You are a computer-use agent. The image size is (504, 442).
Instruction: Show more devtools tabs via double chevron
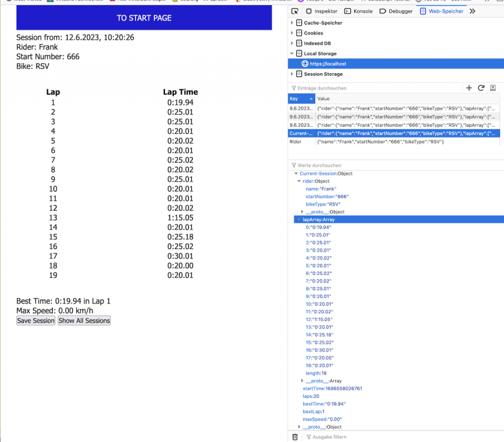pos(472,11)
